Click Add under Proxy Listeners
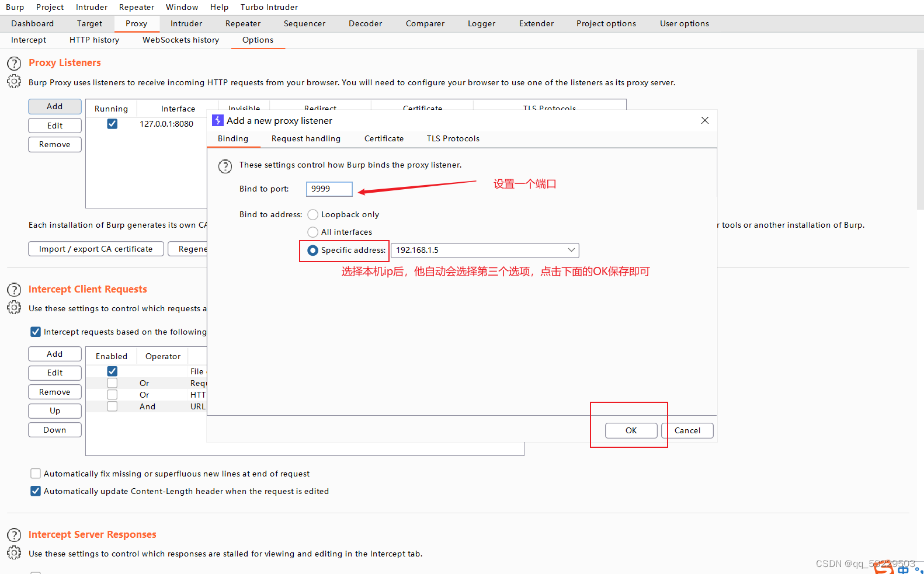 (55, 106)
